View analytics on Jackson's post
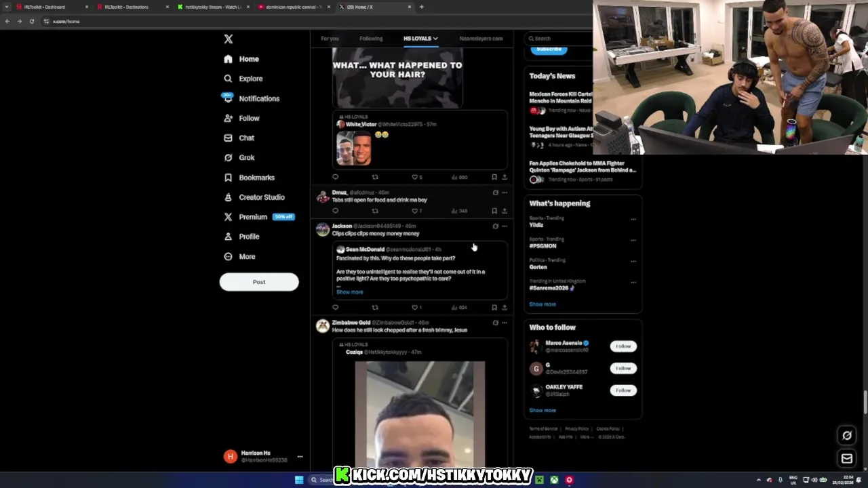Viewport: 868px width, 488px height. tap(460, 307)
